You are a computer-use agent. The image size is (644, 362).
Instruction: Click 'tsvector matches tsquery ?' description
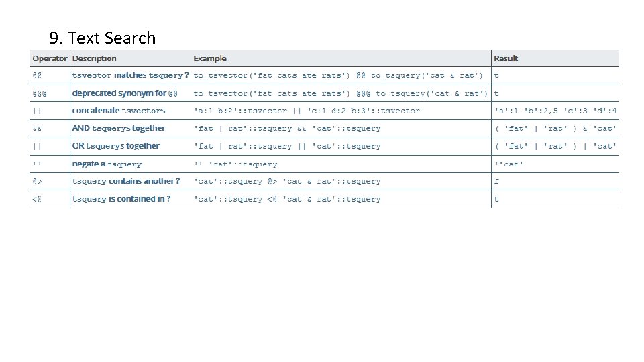[x=130, y=76]
